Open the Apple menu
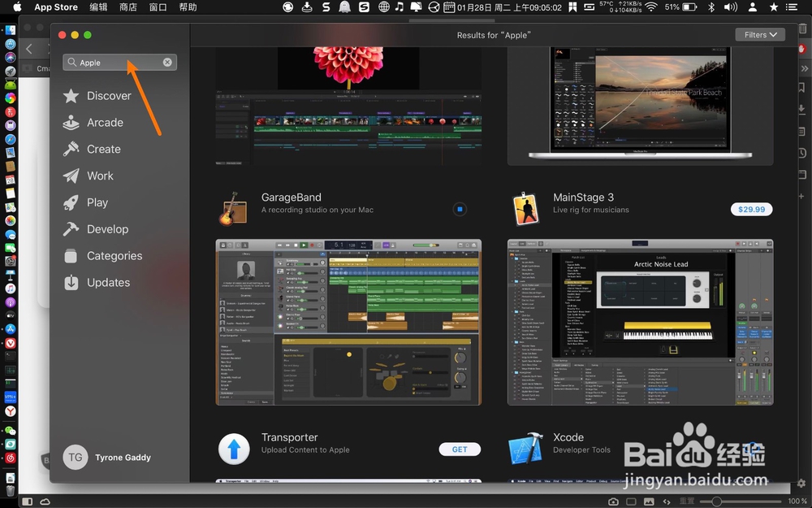Screen dimensions: 812x508 pyautogui.click(x=17, y=7)
